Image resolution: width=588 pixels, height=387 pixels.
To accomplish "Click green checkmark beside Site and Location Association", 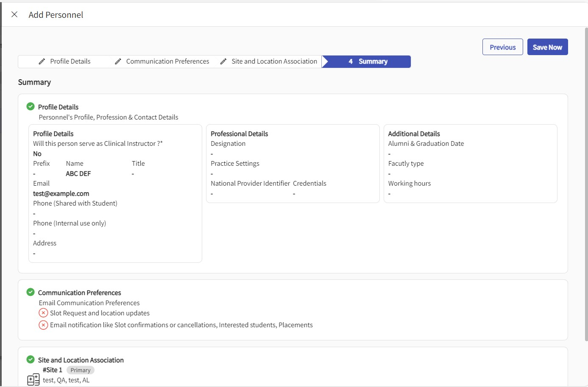I will 31,359.
